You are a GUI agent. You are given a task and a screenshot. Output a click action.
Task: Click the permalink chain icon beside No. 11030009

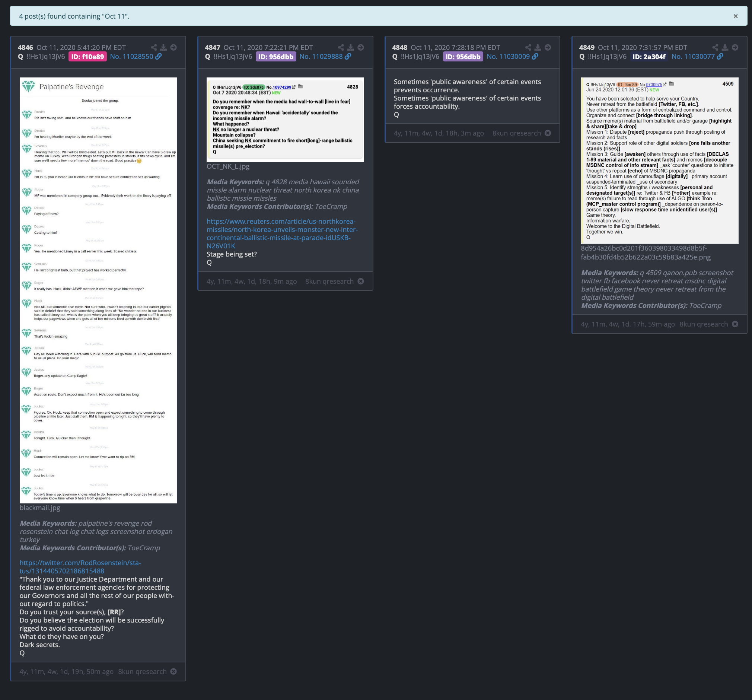click(x=535, y=56)
